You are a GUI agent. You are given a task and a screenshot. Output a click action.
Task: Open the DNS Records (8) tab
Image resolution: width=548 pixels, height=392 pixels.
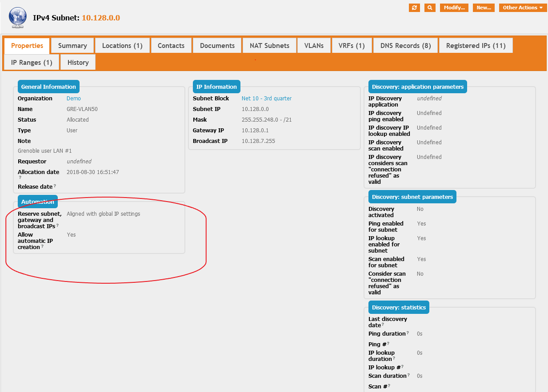click(x=405, y=46)
